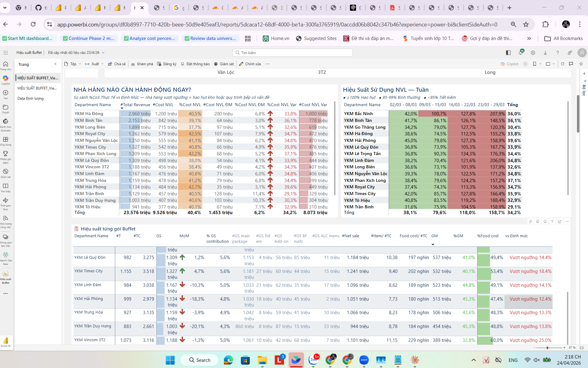Show filters affecting the buffet visual

552,221
